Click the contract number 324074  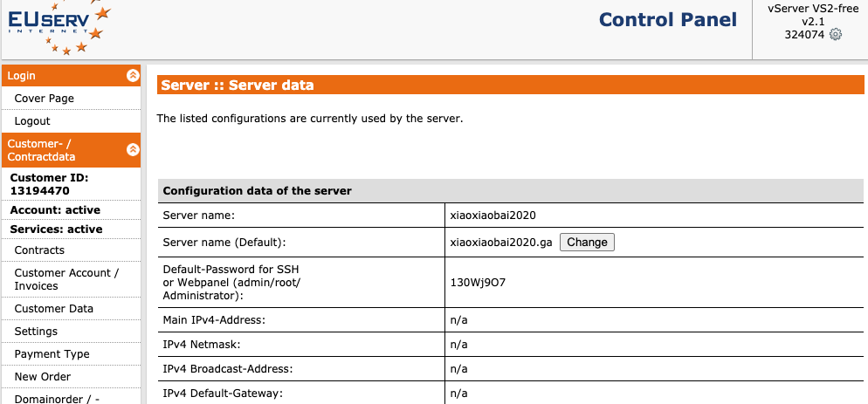click(x=804, y=34)
